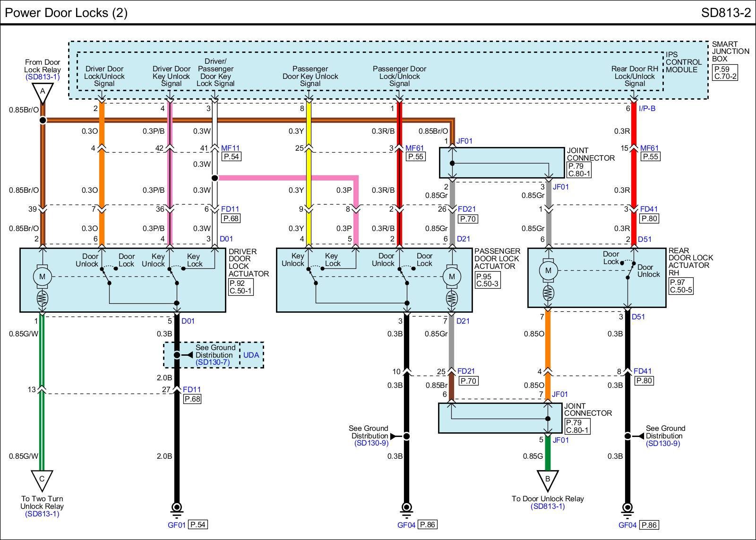Viewport: 756px width, 540px height.
Task: Click the SD813-2 page code in header
Action: tap(725, 13)
